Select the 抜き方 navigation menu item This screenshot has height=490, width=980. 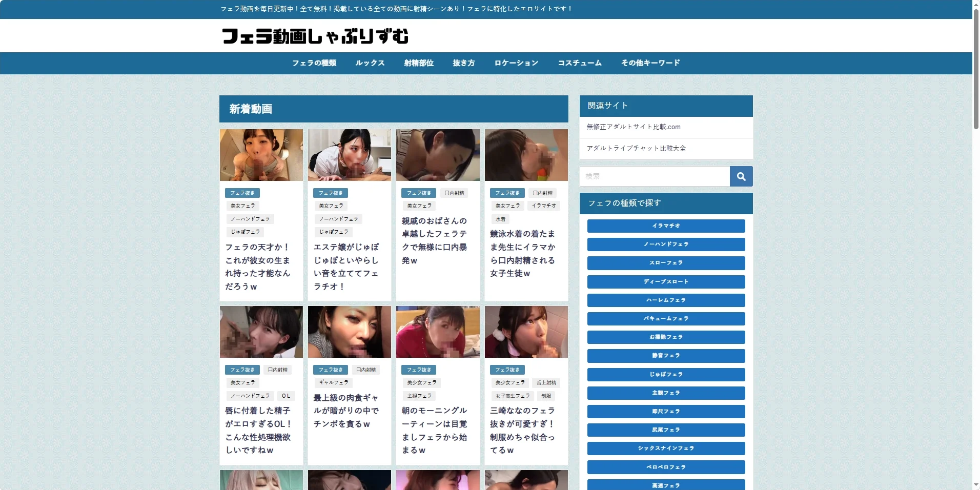point(464,63)
